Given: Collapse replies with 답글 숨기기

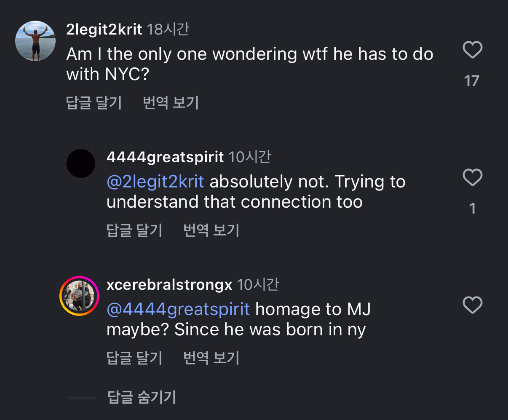Looking at the screenshot, I should (x=142, y=397).
